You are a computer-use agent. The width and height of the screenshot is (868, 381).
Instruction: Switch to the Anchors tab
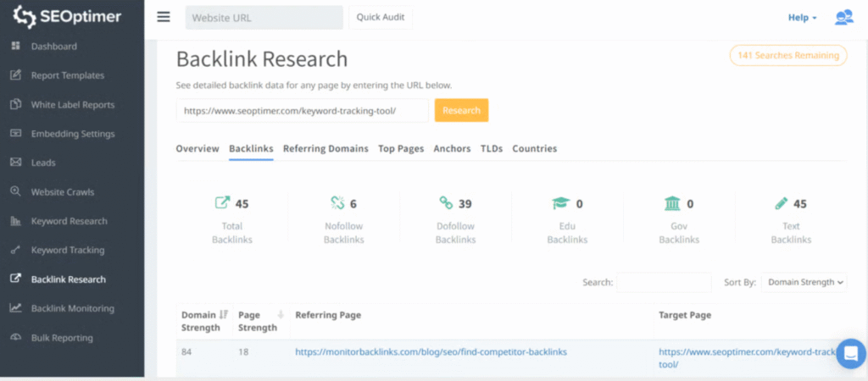click(452, 149)
